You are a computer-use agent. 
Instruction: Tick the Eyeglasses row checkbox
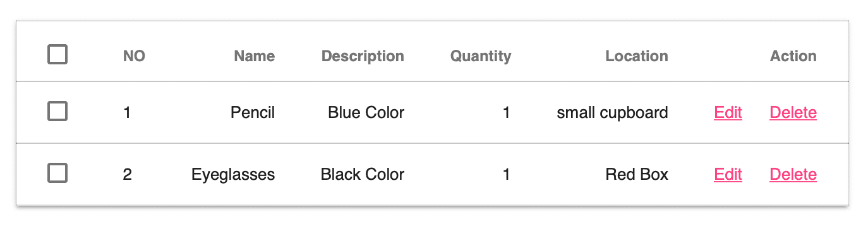[x=57, y=173]
